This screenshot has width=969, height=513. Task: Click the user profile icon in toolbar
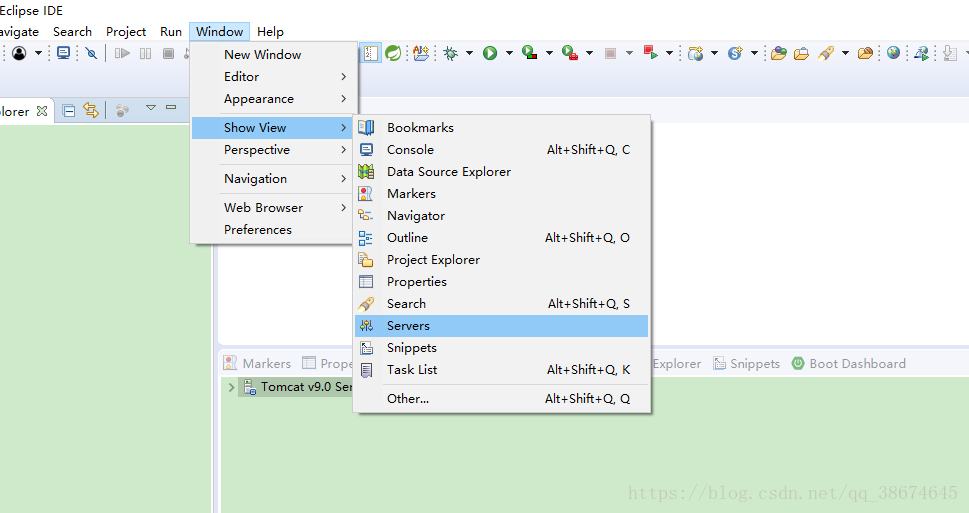pos(19,53)
